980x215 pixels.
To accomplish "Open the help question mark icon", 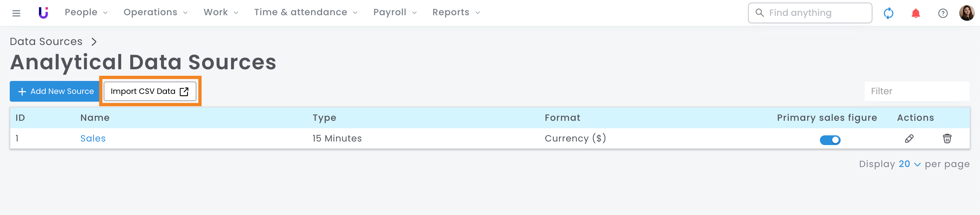I will coord(943,13).
